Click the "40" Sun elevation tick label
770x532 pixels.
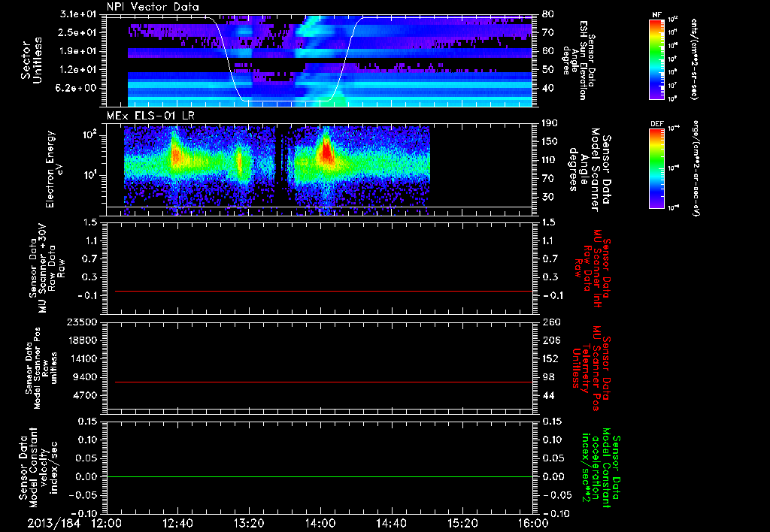(x=547, y=89)
